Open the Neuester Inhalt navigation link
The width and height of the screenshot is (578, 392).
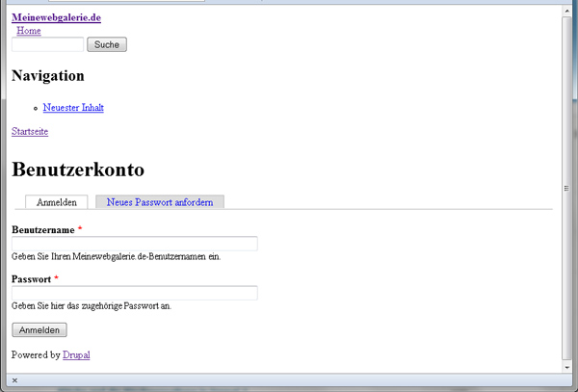[x=73, y=108]
